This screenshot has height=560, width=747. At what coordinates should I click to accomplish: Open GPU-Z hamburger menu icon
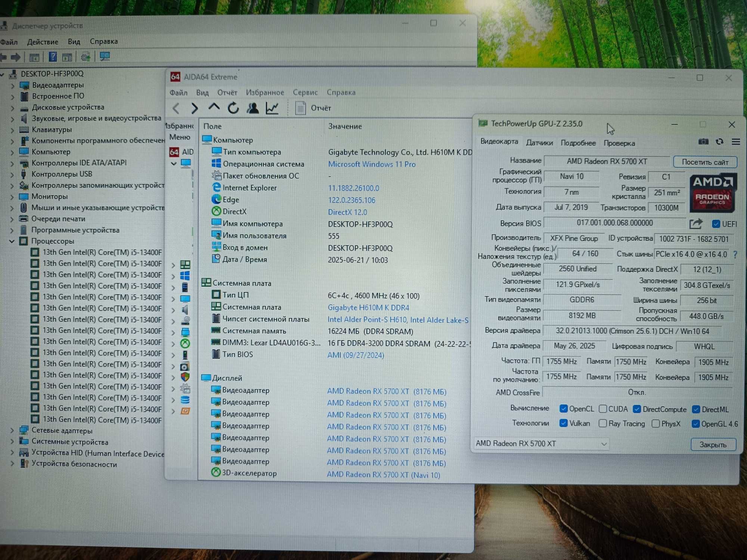coord(736,141)
